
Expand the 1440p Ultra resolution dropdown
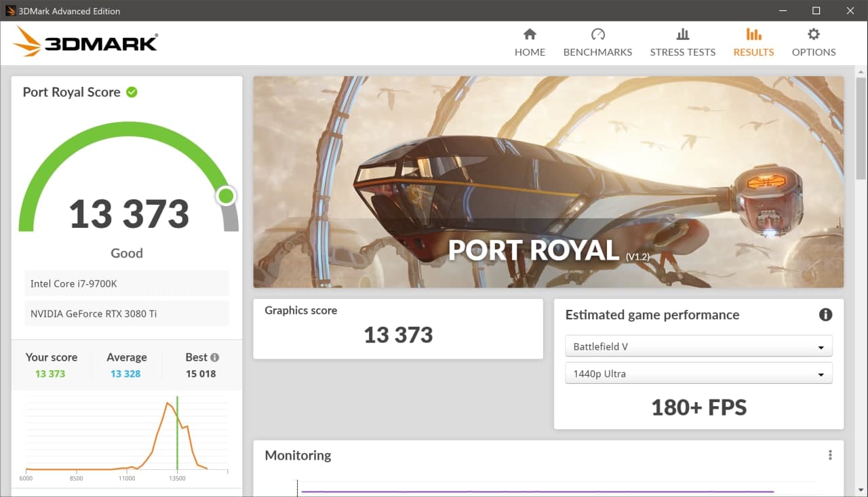pos(698,374)
